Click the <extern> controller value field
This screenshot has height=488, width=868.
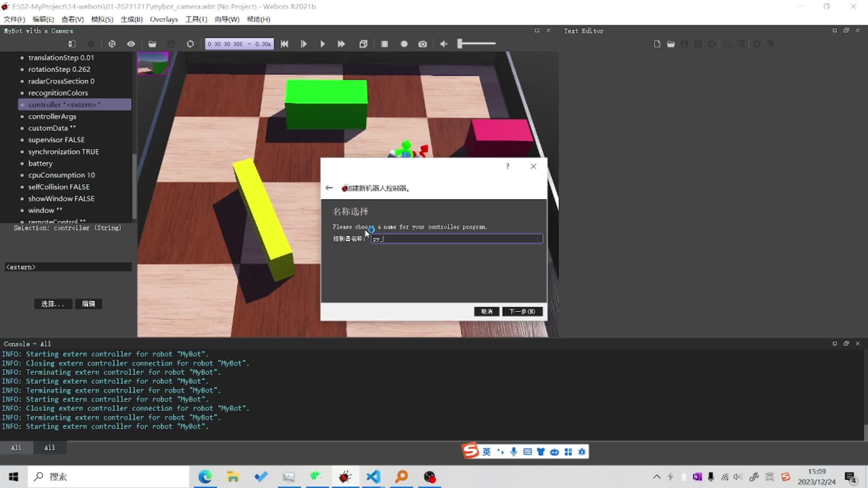click(x=68, y=267)
